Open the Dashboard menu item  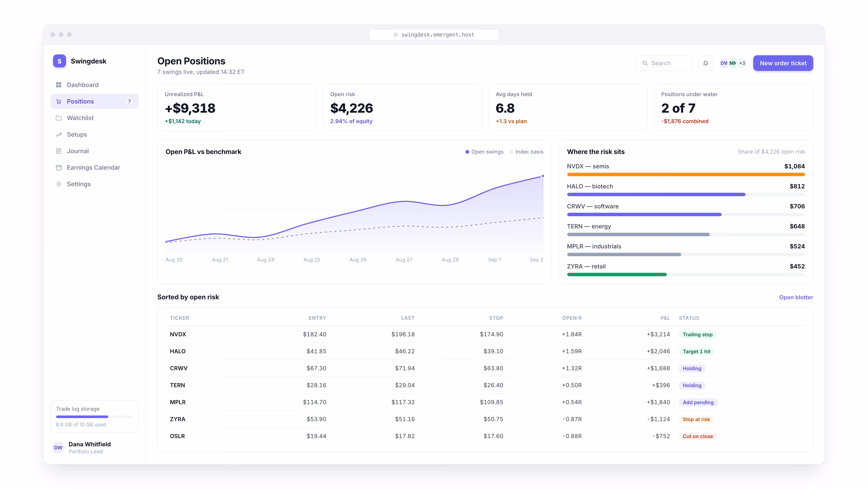point(94,85)
